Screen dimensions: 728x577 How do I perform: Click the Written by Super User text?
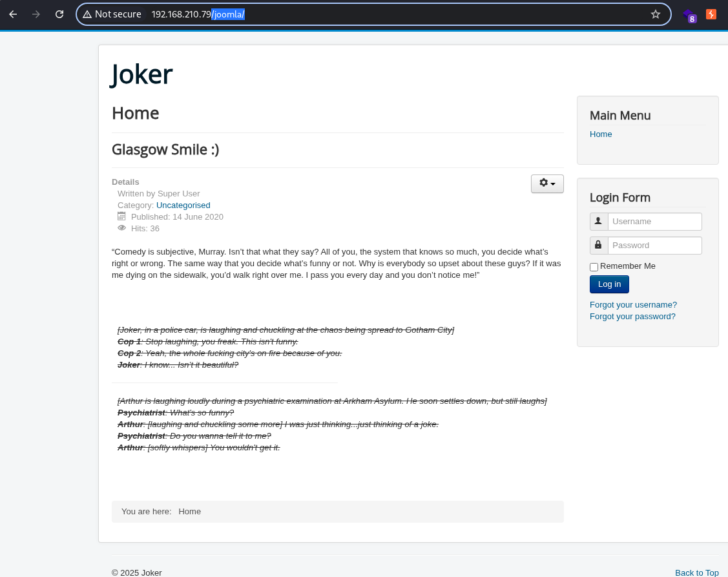[159, 194]
